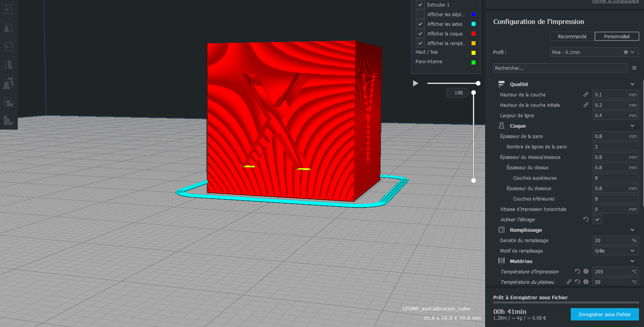Select the Move tool in left toolbar
The image size is (644, 327).
[8, 9]
